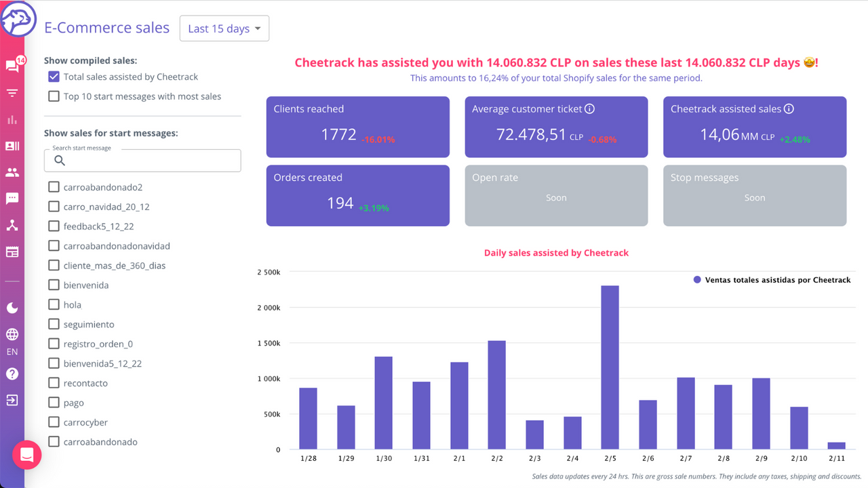Viewport: 868px width, 488px height.
Task: Open the contact card sidebar icon
Action: click(12, 146)
